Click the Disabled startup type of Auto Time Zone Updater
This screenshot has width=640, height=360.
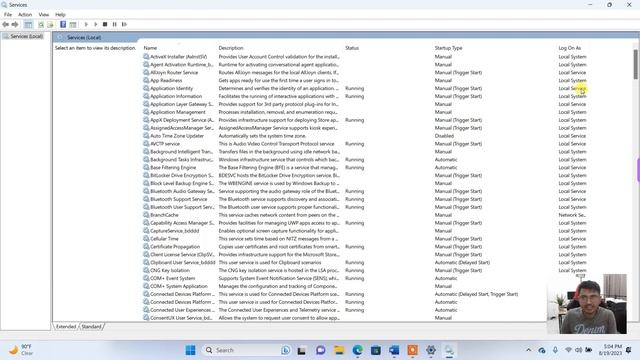tap(444, 136)
